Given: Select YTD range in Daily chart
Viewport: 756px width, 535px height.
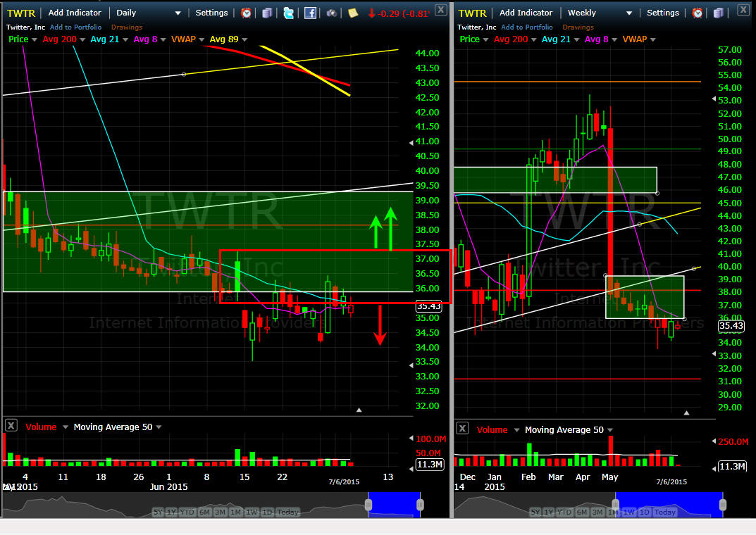Looking at the screenshot, I should 187,512.
